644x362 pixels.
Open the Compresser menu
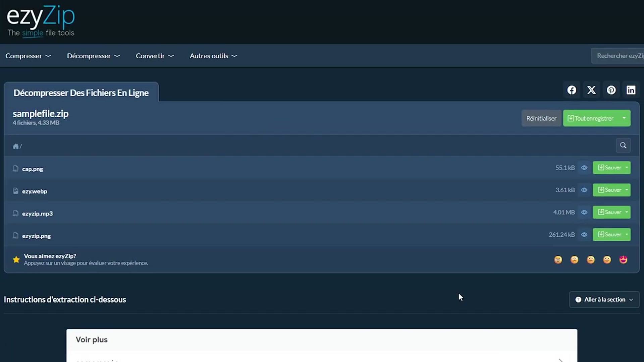(28, 56)
